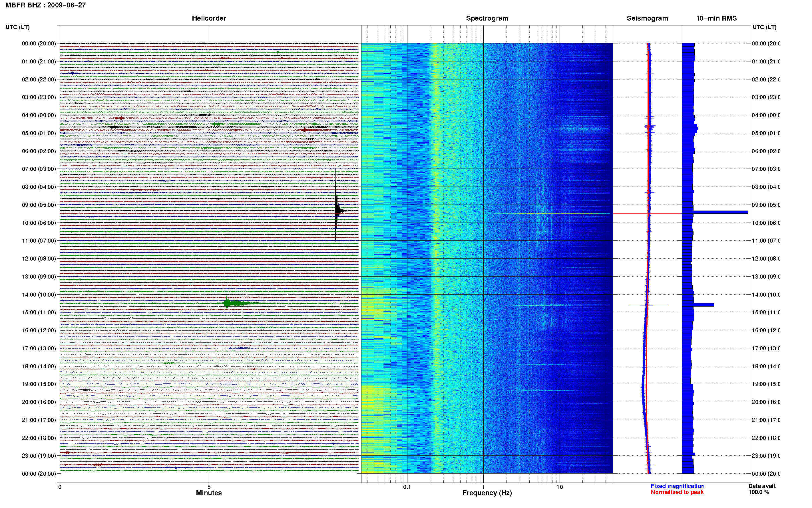Click the left '02:00 (22:00)' time label
Viewport: 812px width, 508px height.
tap(39, 79)
